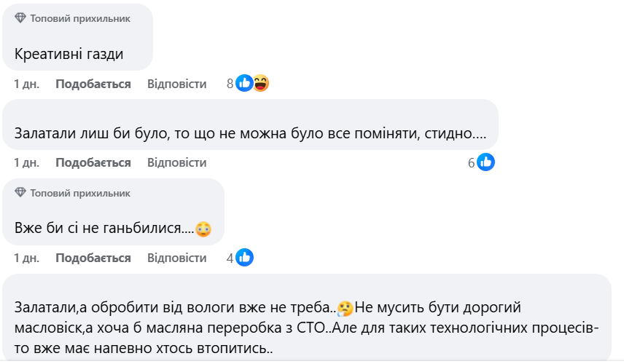The image size is (624, 364).
Task: Like the 'Вже би сі не ганьбилися' comment
Action: coord(93,258)
